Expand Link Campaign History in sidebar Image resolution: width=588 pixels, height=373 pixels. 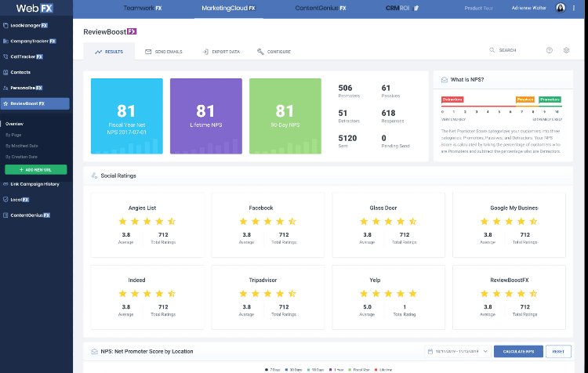[35, 184]
